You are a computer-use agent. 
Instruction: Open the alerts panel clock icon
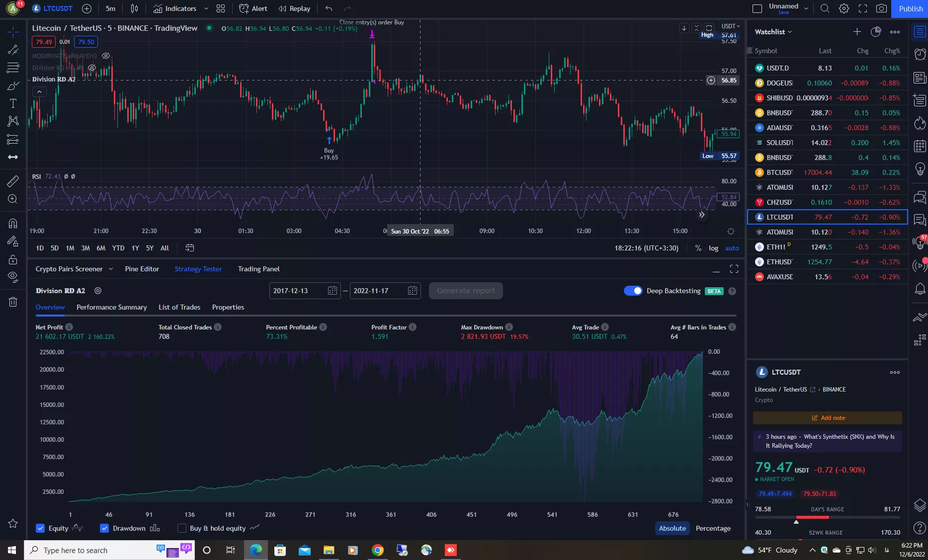pos(920,54)
